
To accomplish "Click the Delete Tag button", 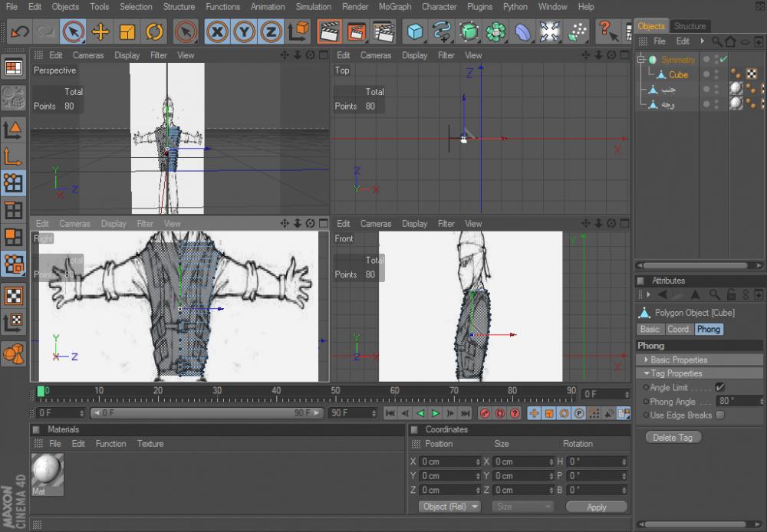I will click(673, 437).
